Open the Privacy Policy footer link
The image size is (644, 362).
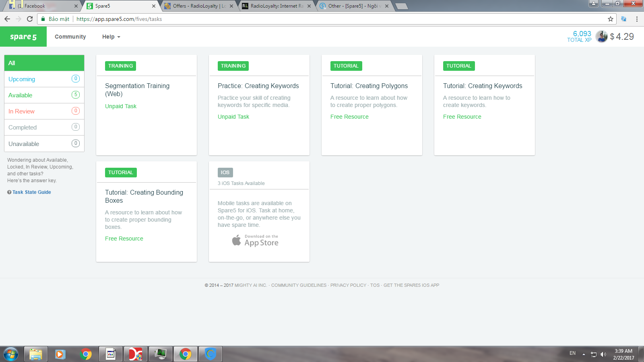coord(348,285)
